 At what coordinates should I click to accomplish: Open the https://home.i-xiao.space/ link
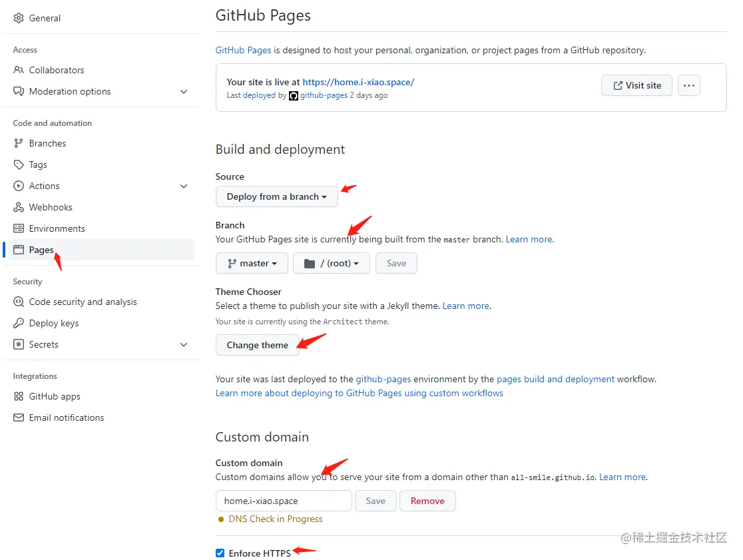coord(358,82)
